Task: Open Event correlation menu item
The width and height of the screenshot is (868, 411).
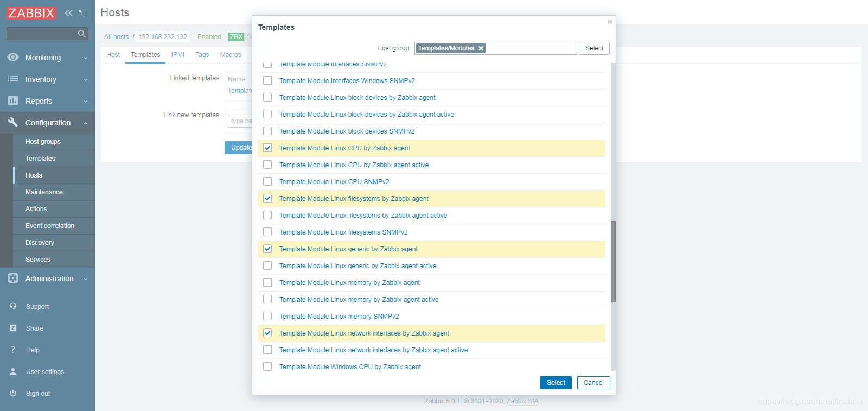Action: (50, 226)
